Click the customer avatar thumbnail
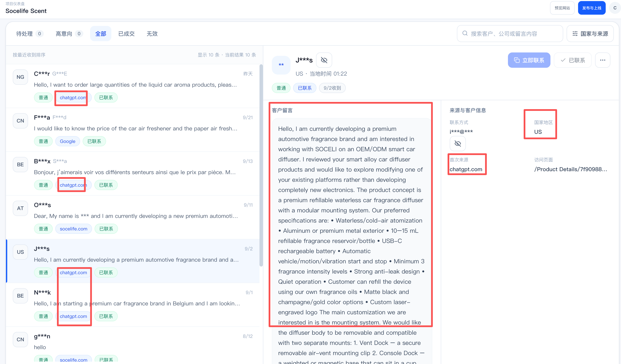 pos(281,65)
